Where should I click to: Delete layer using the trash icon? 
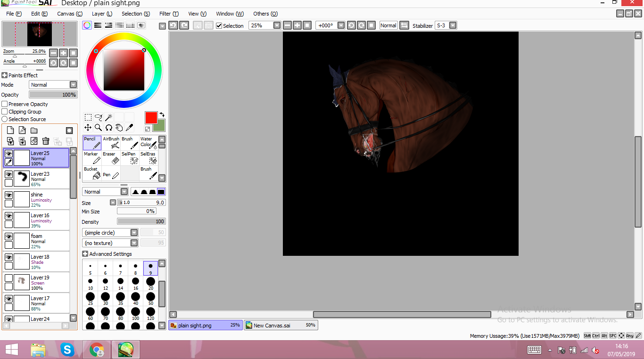click(46, 141)
